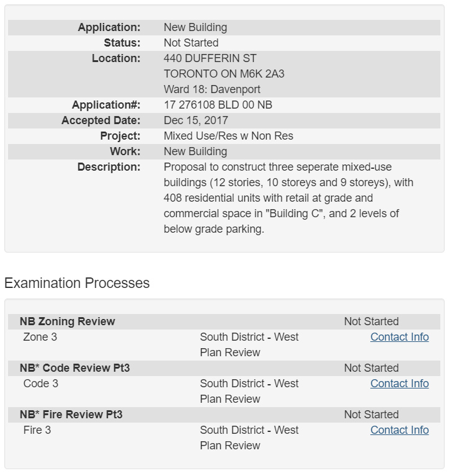Screen dimensions: 449x476
Task: Select the NB* Fire Review Pt3 header
Action: (224, 415)
